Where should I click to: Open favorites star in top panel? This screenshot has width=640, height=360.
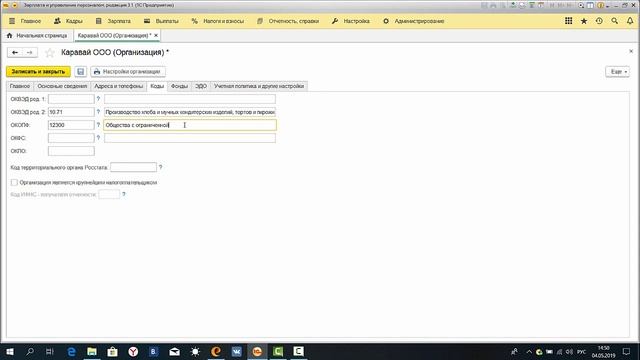[x=584, y=21]
